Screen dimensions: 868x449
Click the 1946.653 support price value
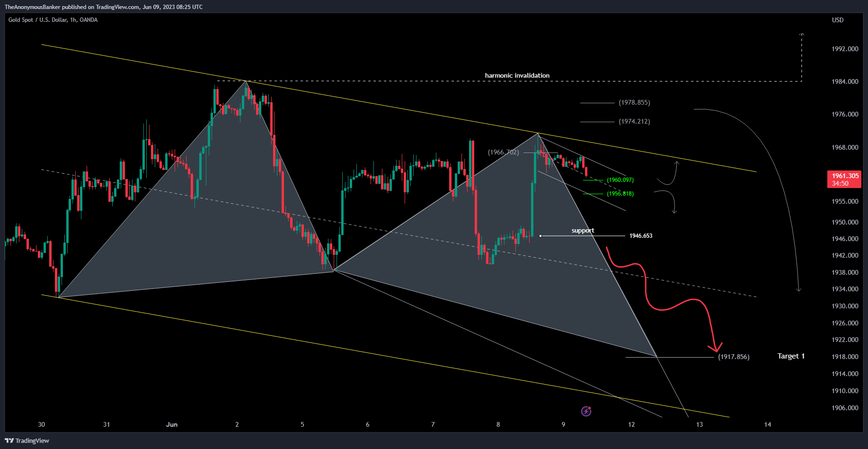click(x=641, y=235)
